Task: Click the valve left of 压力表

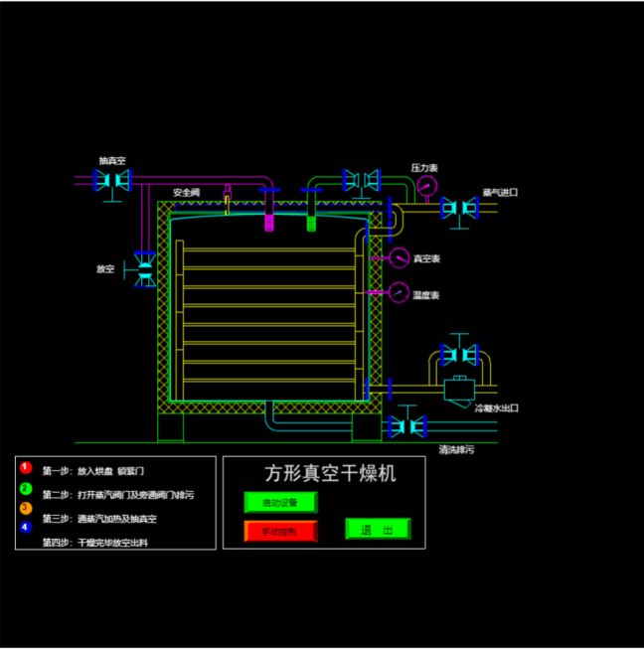Action: [361, 180]
